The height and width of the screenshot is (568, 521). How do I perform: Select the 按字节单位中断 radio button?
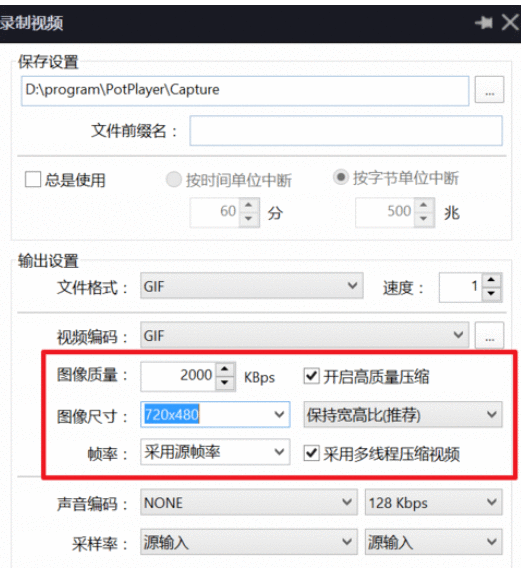[341, 177]
